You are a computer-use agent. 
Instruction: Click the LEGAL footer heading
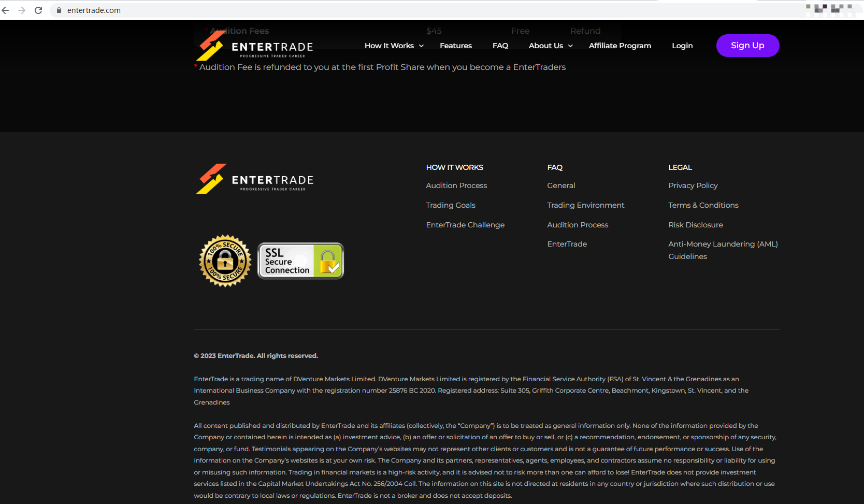pos(680,167)
